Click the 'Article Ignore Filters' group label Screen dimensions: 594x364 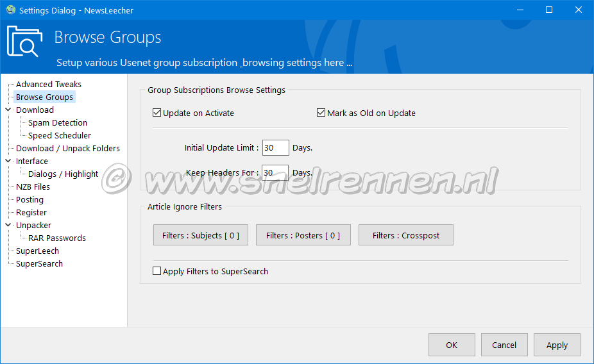[x=185, y=206]
